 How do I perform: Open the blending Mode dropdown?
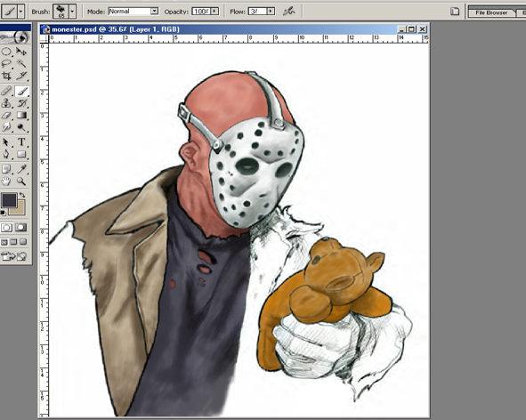click(x=154, y=12)
